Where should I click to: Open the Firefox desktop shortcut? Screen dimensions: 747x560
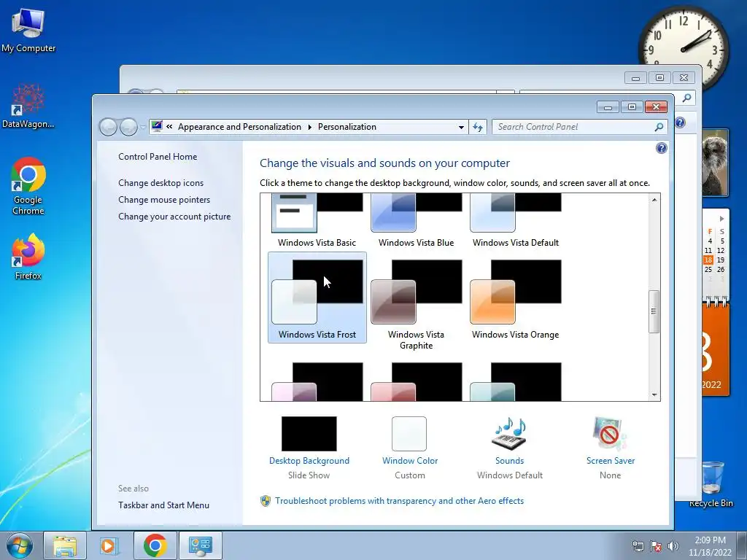(x=28, y=256)
